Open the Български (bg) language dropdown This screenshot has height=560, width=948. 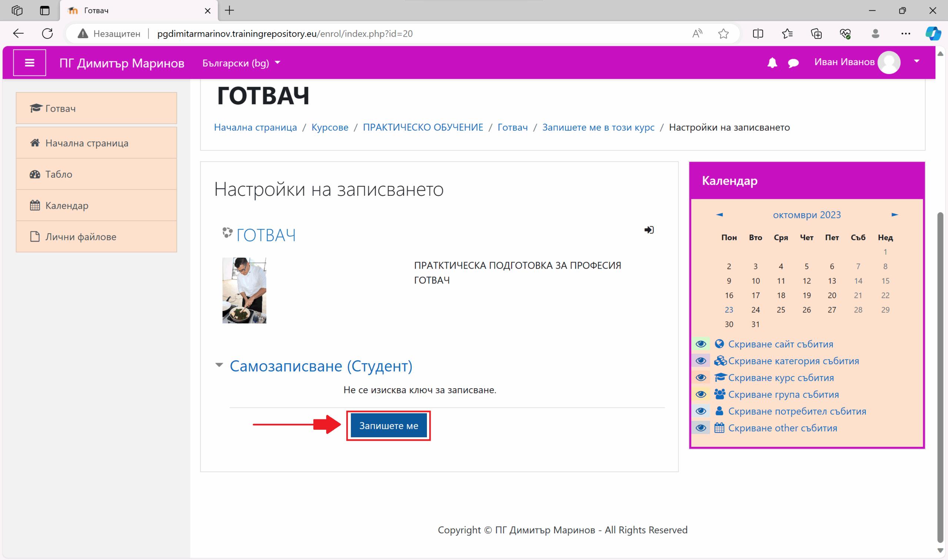tap(241, 63)
